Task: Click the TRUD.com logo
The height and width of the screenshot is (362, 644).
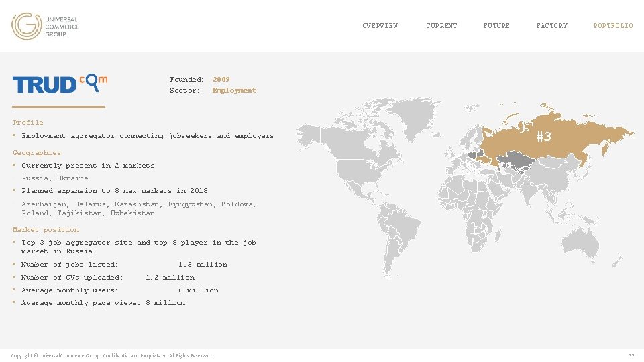Action: pyautogui.click(x=60, y=84)
